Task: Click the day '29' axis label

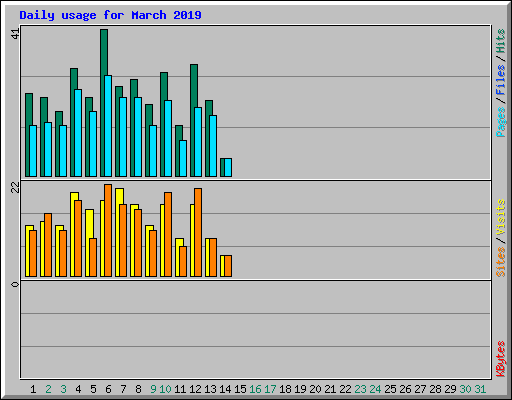Action: (450, 389)
